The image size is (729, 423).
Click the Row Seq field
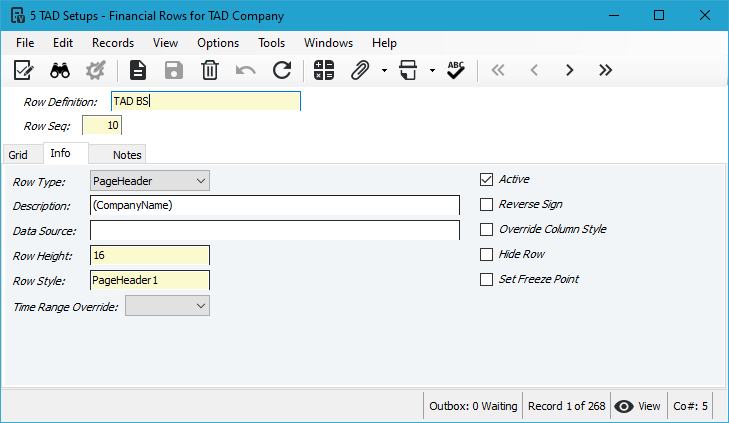pos(102,125)
